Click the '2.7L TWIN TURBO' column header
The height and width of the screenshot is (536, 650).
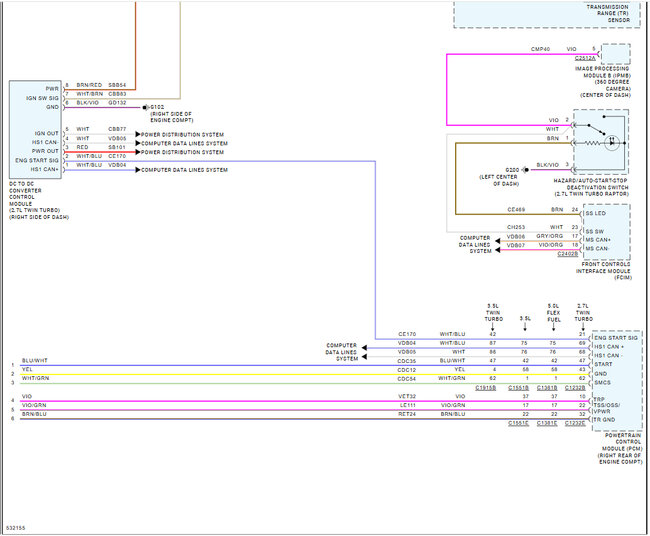tap(583, 313)
